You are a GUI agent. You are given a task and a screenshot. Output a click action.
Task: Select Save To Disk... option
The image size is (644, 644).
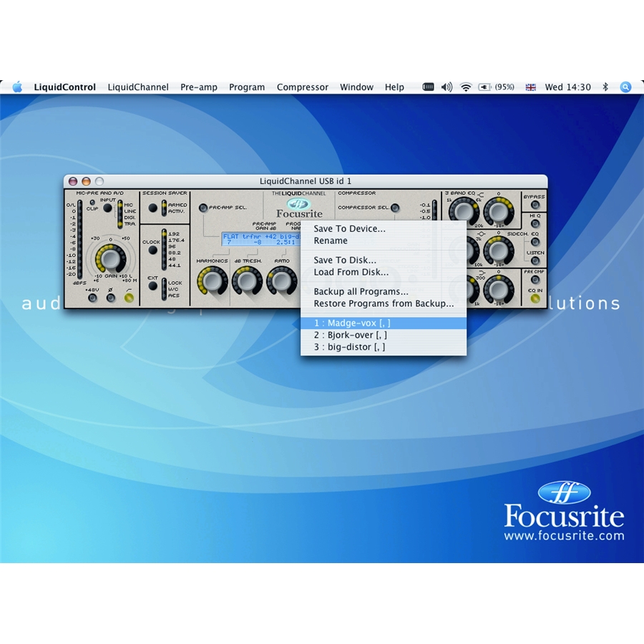[384, 260]
